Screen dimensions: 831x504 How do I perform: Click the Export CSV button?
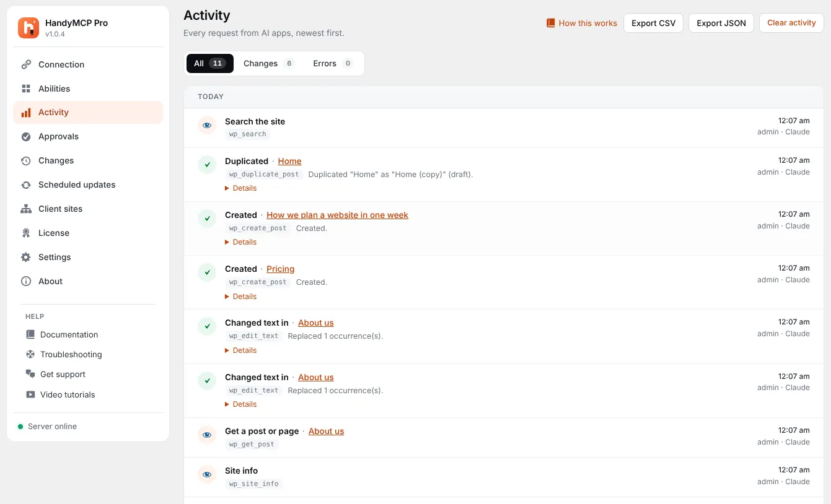(654, 23)
